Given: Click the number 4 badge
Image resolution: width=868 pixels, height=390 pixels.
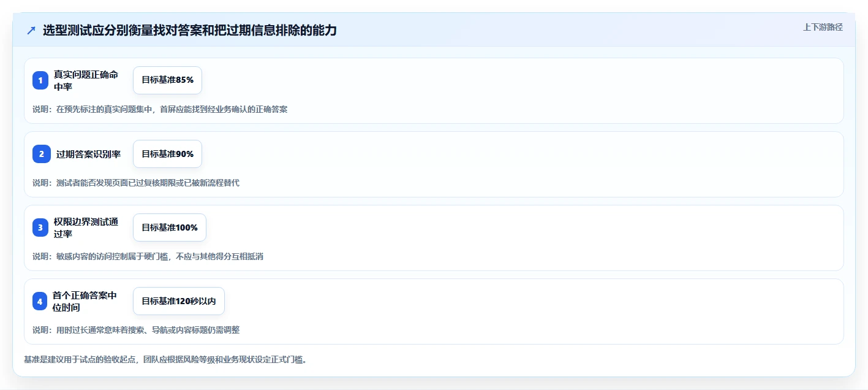Looking at the screenshot, I should click(x=40, y=301).
